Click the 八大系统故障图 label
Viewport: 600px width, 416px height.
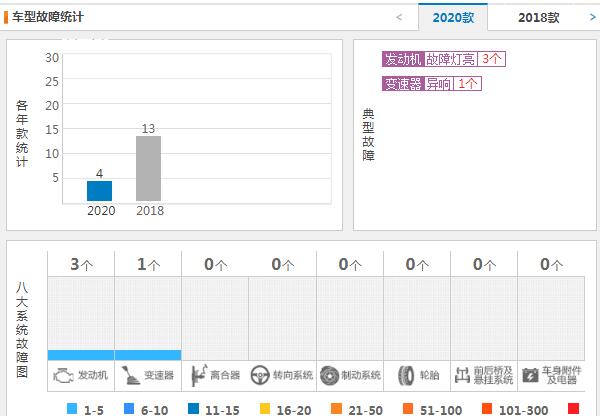(x=22, y=329)
